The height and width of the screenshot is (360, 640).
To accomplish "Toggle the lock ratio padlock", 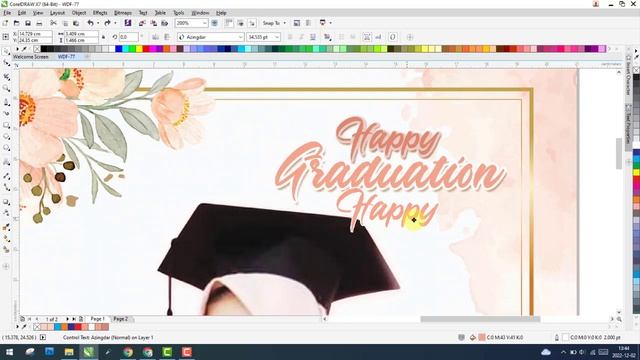I will pyautogui.click(x=103, y=37).
